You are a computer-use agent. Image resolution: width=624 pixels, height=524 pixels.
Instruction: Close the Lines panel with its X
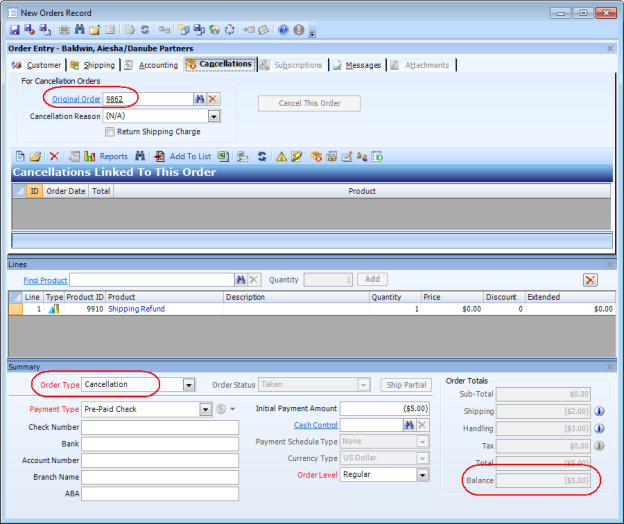point(610,265)
